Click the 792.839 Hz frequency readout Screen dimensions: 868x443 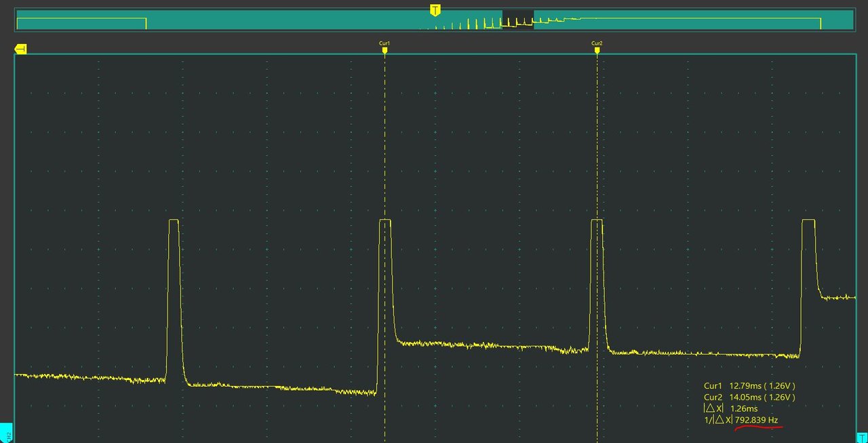757,421
